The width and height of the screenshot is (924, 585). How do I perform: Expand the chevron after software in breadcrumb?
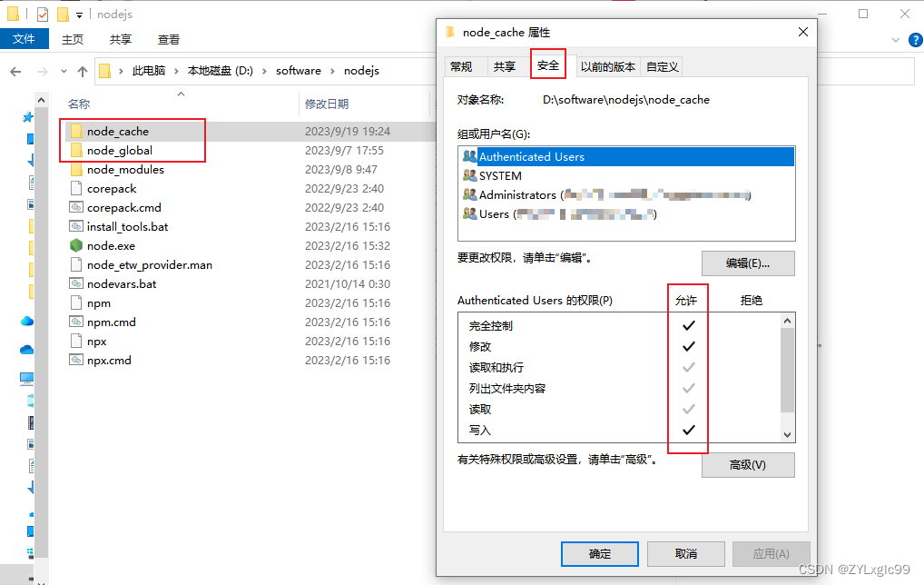pyautogui.click(x=332, y=71)
